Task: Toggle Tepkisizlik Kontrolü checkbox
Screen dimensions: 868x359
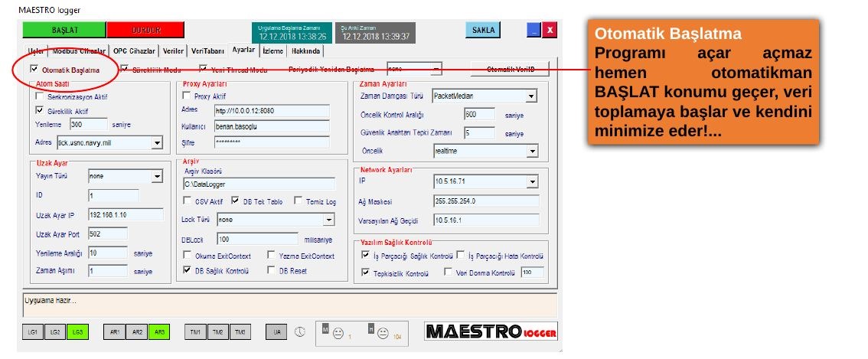Action: [x=365, y=273]
